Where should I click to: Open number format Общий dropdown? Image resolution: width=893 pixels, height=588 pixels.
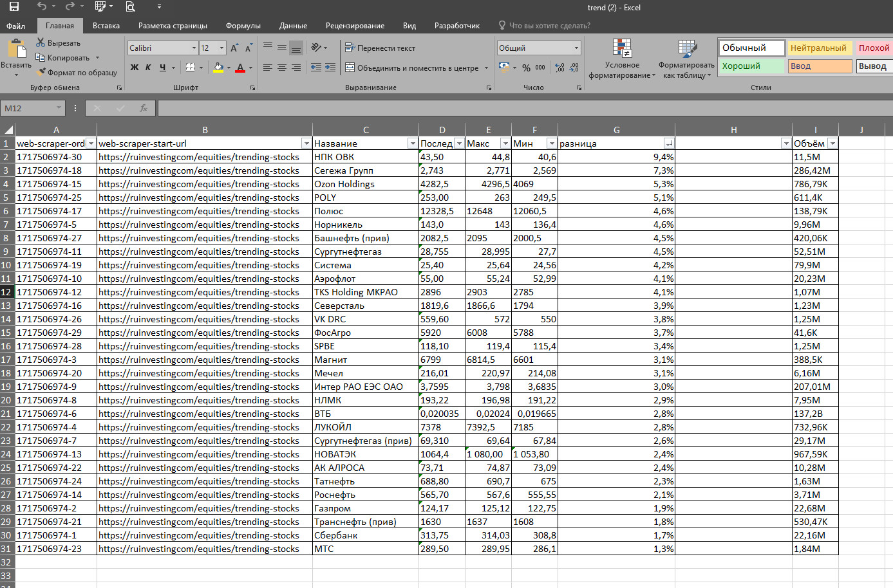[576, 48]
